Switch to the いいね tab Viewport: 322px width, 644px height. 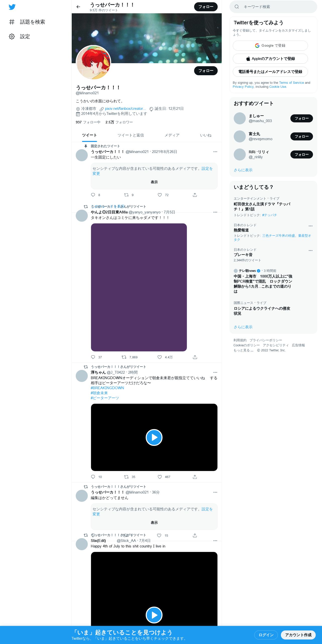pyautogui.click(x=206, y=135)
